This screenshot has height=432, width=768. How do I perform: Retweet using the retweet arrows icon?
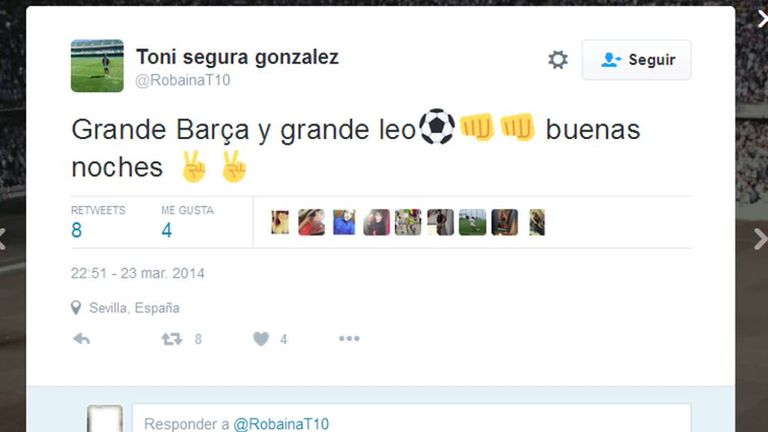[172, 338]
